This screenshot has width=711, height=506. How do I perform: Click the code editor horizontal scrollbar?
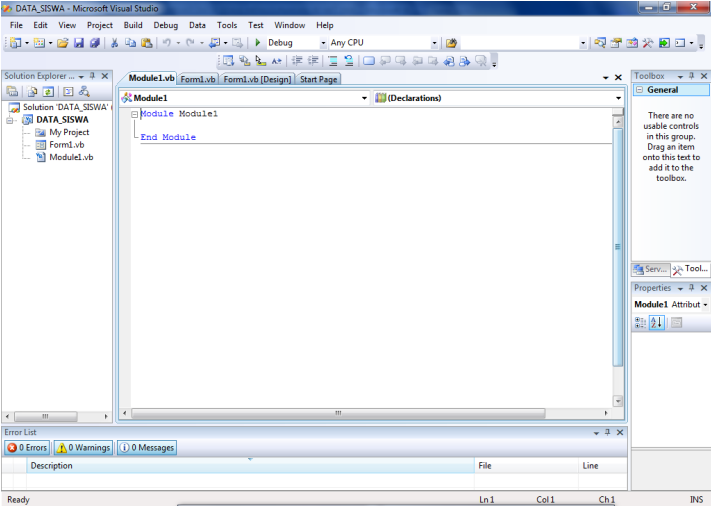[365, 413]
